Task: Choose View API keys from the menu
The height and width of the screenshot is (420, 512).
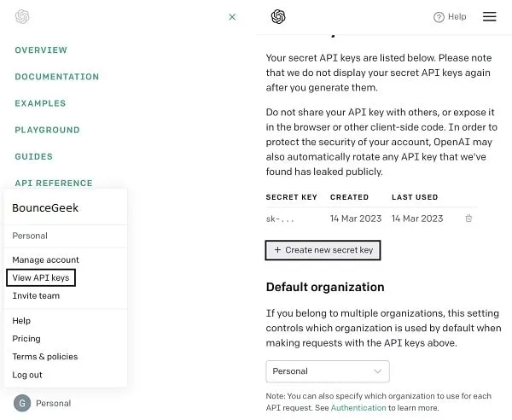Action: pyautogui.click(x=41, y=277)
